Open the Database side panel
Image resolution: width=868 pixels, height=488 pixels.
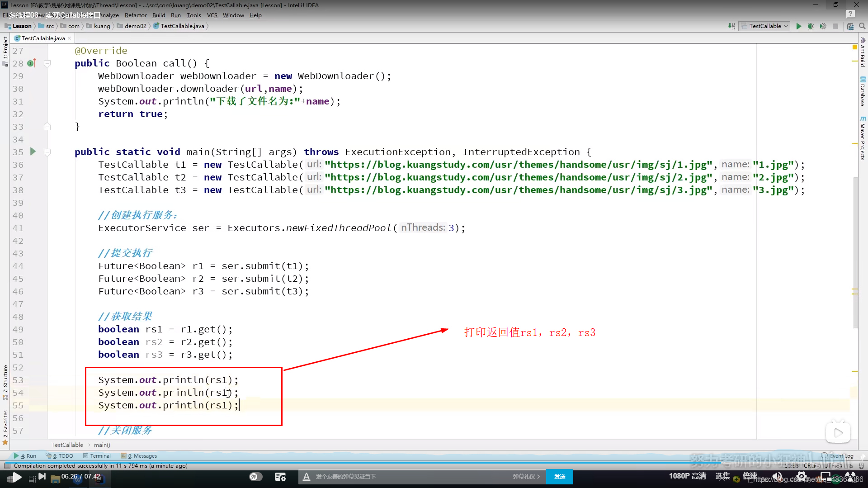pos(863,91)
